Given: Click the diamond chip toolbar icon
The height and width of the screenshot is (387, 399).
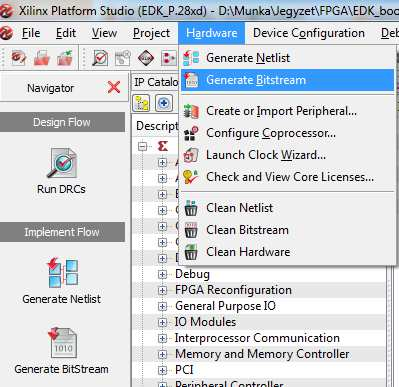Looking at the screenshot, I should [146, 58].
